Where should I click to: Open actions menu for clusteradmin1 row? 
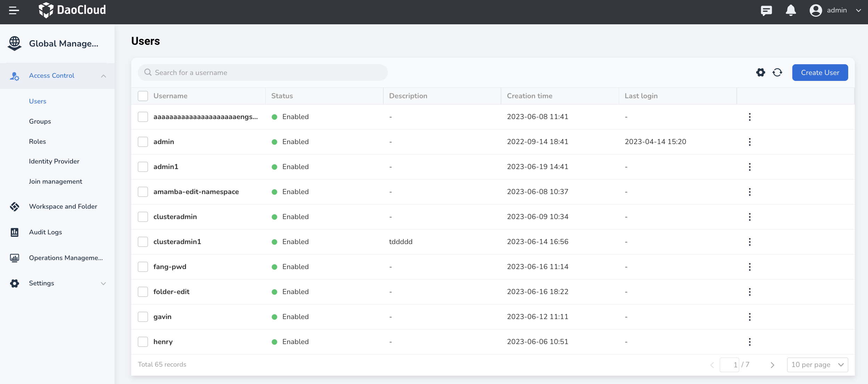tap(750, 242)
